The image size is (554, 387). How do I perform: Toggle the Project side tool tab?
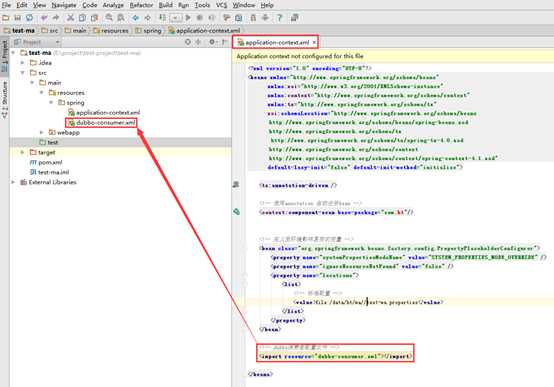(x=5, y=56)
